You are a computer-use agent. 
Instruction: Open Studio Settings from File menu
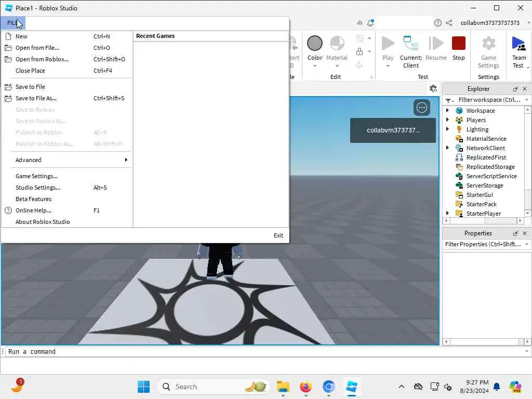[68, 187]
